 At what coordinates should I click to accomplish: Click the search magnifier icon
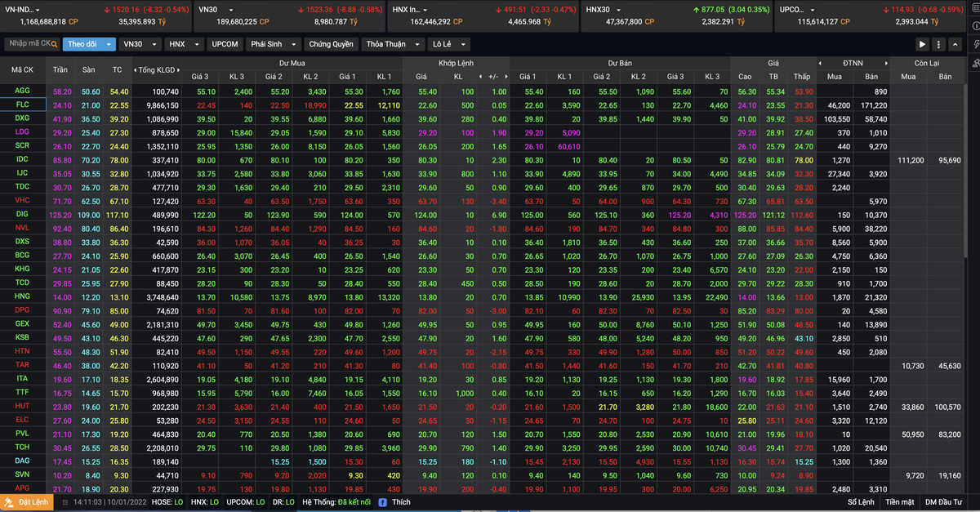click(56, 44)
